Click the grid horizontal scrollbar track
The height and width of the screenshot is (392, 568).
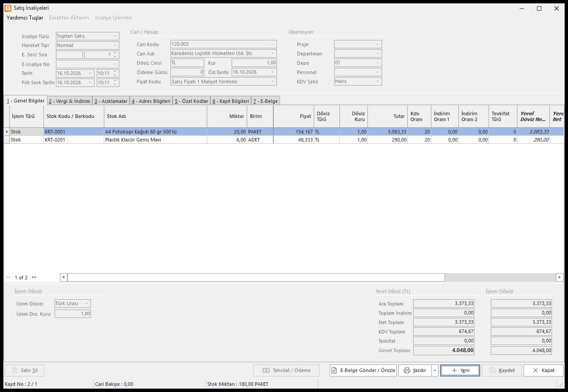pos(500,277)
